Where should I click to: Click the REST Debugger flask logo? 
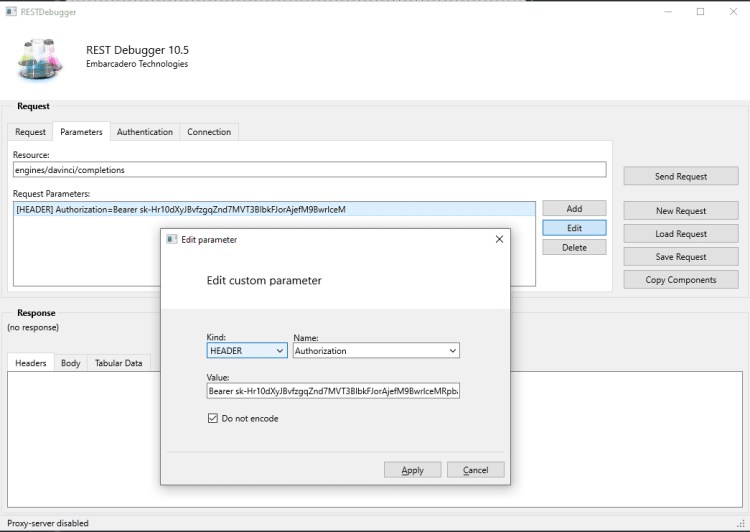click(x=40, y=59)
